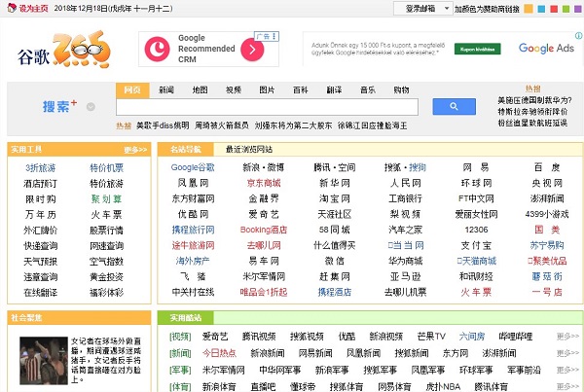Open the 3折旅游 tool link
The height and width of the screenshot is (392, 584).
click(x=41, y=168)
